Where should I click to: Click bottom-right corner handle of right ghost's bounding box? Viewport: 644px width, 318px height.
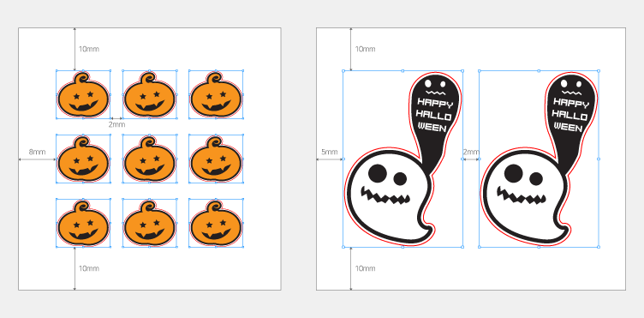click(x=599, y=247)
